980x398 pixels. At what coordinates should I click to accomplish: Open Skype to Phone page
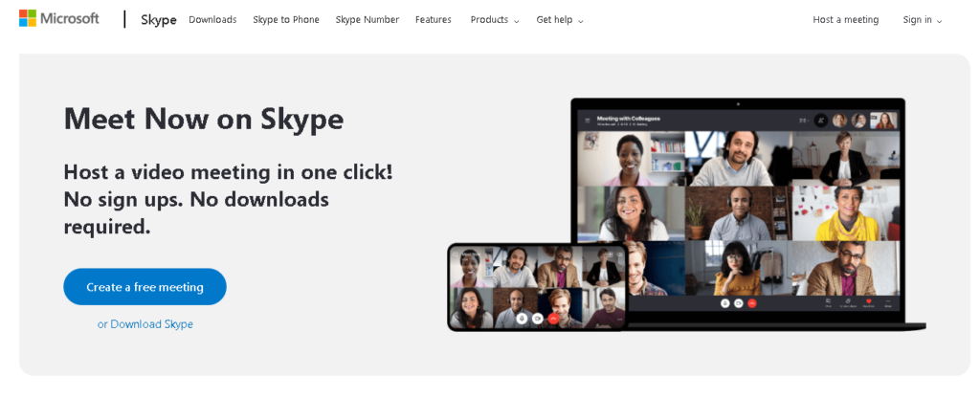pos(285,19)
